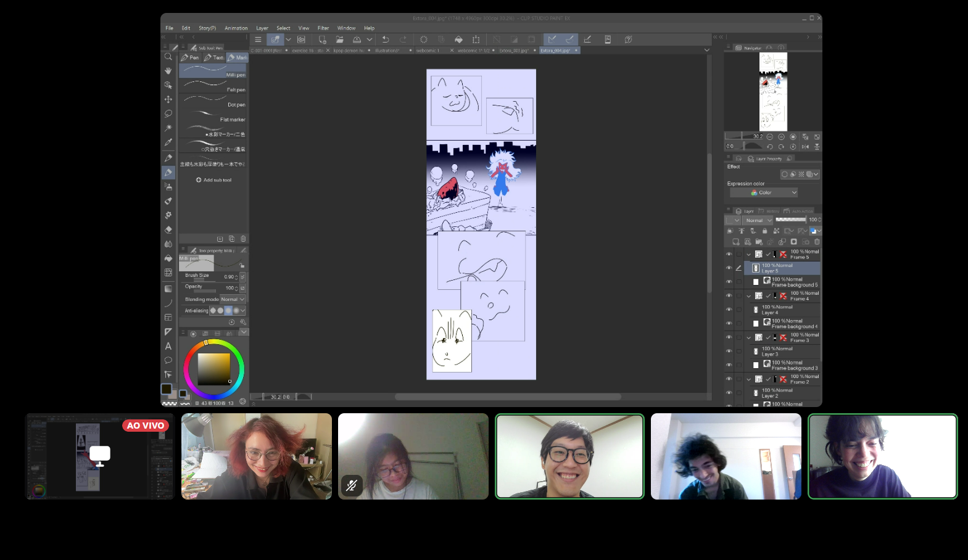Open the Expression color dropdown
The width and height of the screenshot is (968, 560).
click(764, 192)
